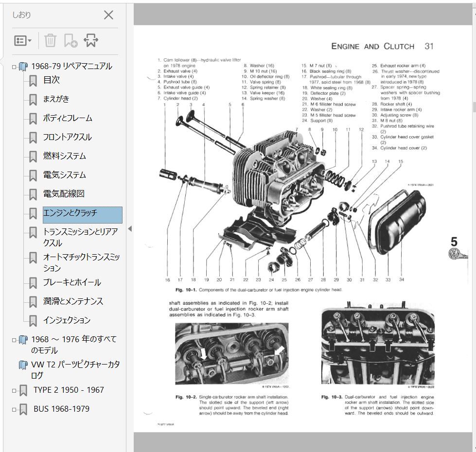Click the bookmark icon beside まえがき
This screenshot has width=476, height=452.
tap(33, 100)
